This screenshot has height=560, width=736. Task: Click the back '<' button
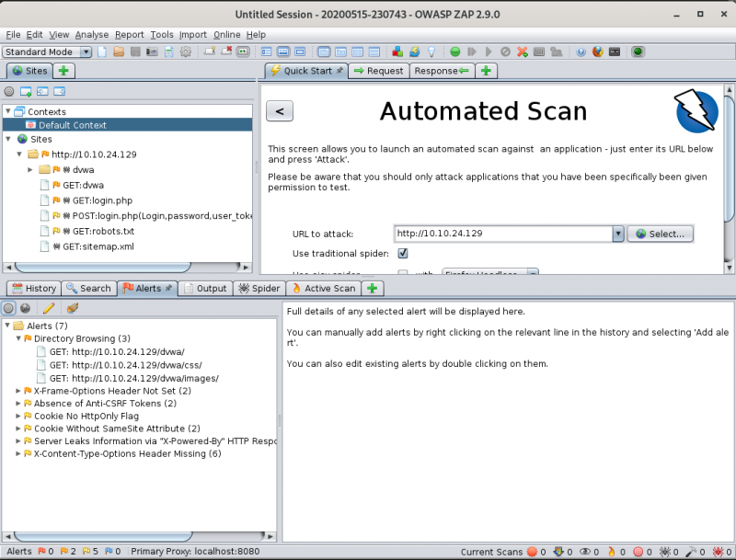[x=280, y=111]
